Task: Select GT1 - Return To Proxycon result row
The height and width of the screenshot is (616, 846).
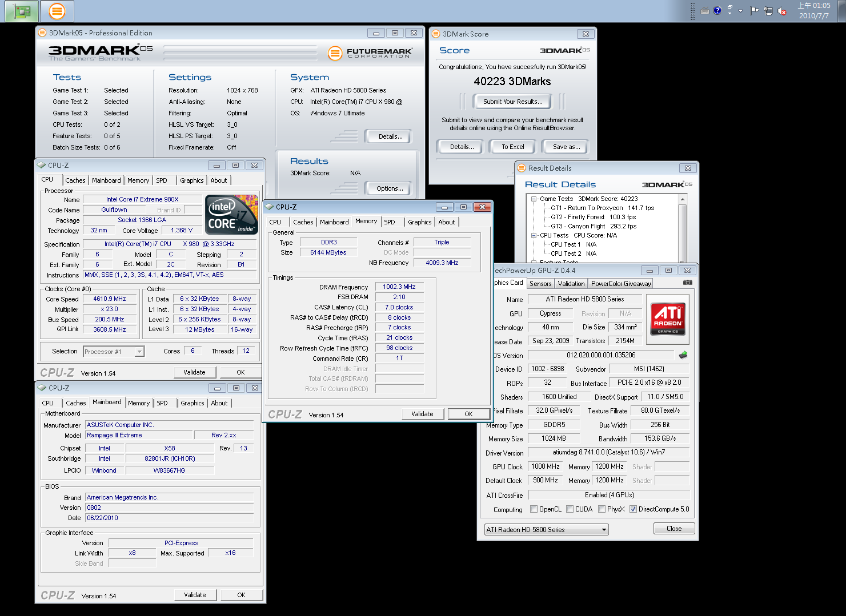Action: click(602, 208)
